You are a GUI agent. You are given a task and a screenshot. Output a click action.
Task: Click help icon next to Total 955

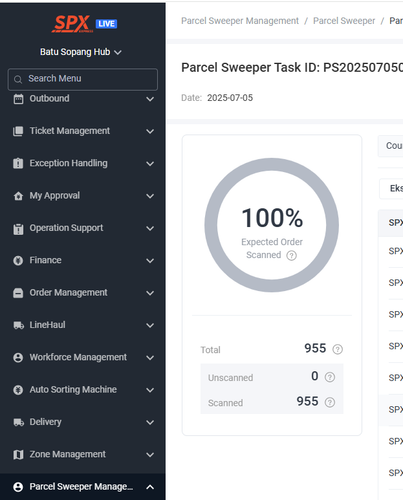[x=337, y=349]
